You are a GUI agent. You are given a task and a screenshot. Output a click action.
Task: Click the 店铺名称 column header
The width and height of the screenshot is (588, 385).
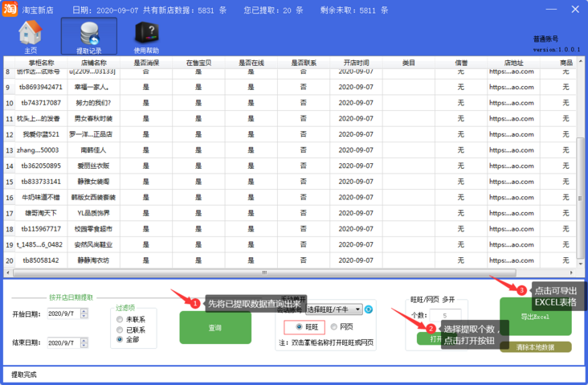click(94, 62)
